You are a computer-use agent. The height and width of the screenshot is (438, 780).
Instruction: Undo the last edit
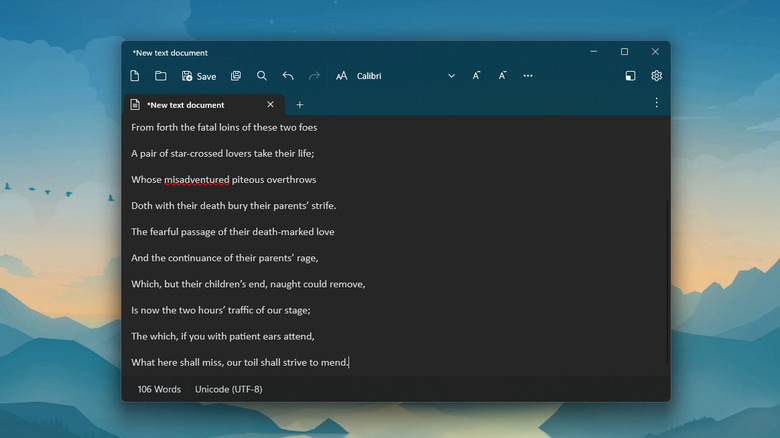tap(288, 76)
